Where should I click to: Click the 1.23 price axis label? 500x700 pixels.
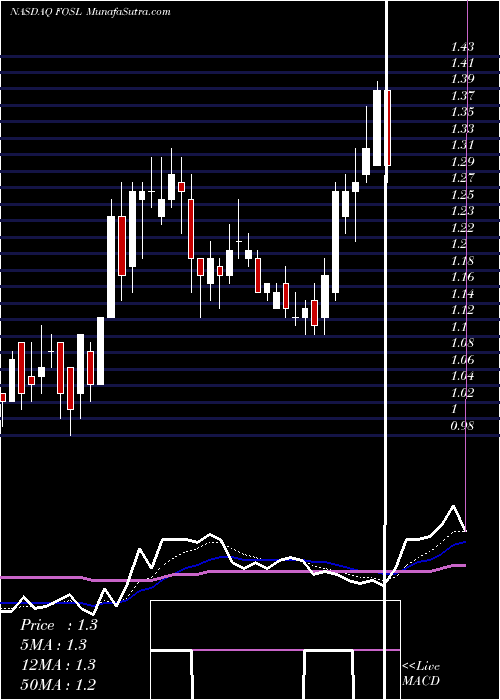click(462, 212)
